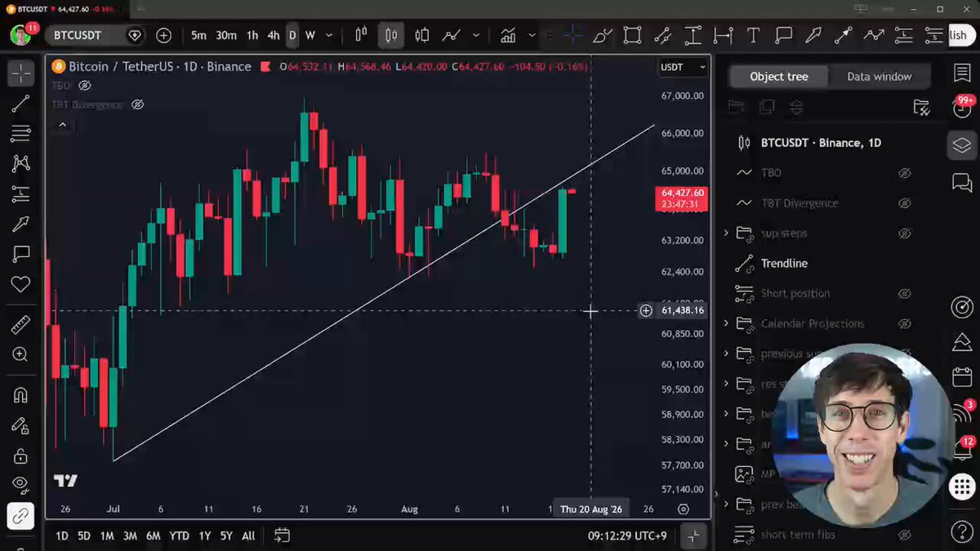Switch to the W weekly timeframe
The height and width of the screenshot is (551, 980).
310,35
